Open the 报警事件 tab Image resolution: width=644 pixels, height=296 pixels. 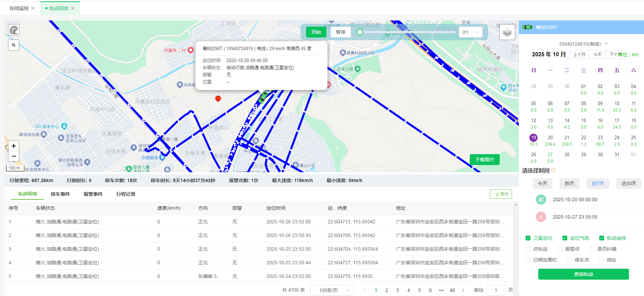pyautogui.click(x=93, y=194)
